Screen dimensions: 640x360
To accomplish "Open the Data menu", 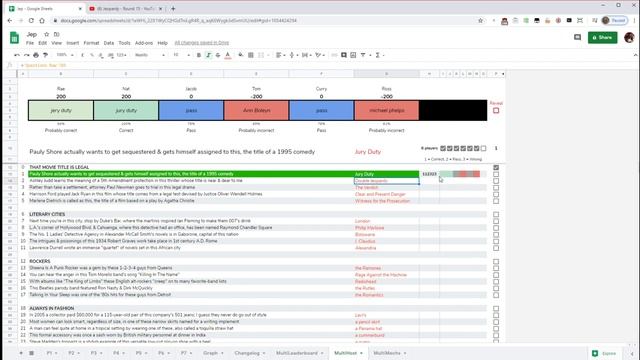I will 109,43.
